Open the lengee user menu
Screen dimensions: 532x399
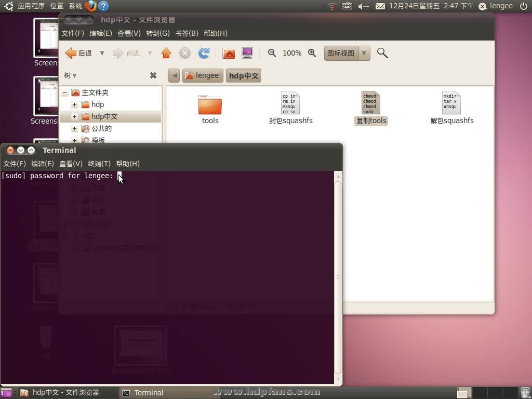[x=496, y=6]
